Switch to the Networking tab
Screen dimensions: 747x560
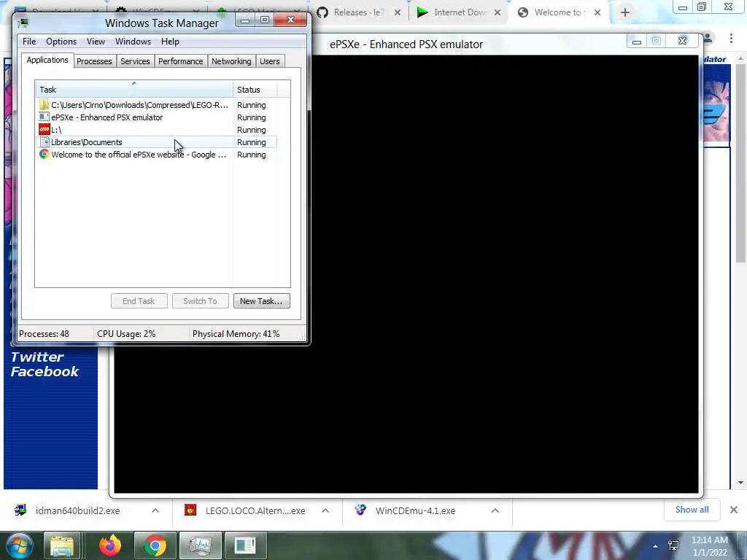point(231,61)
